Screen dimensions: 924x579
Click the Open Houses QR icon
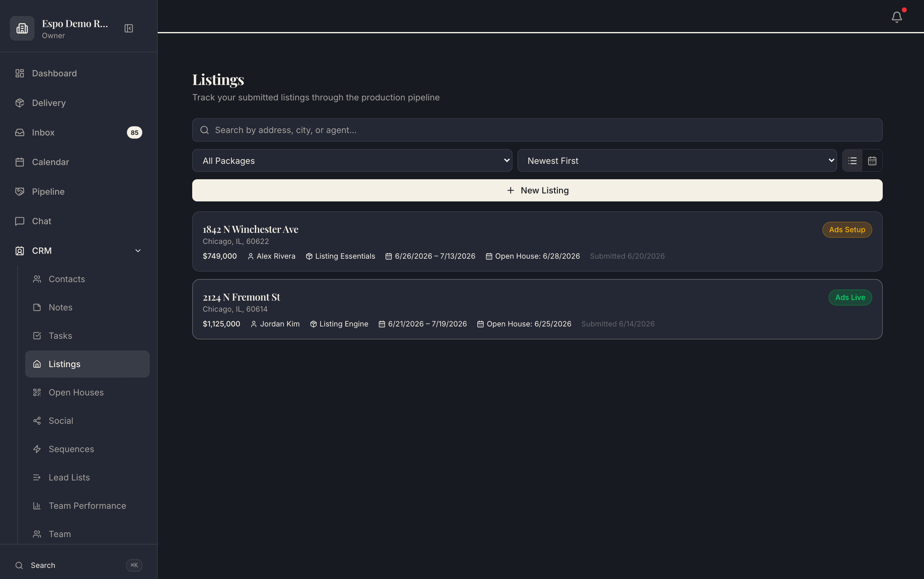(37, 392)
